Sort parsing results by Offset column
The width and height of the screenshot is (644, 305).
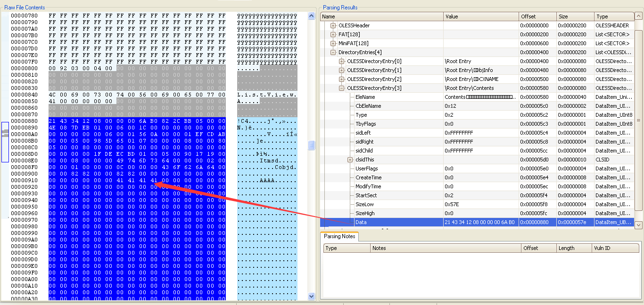point(537,16)
